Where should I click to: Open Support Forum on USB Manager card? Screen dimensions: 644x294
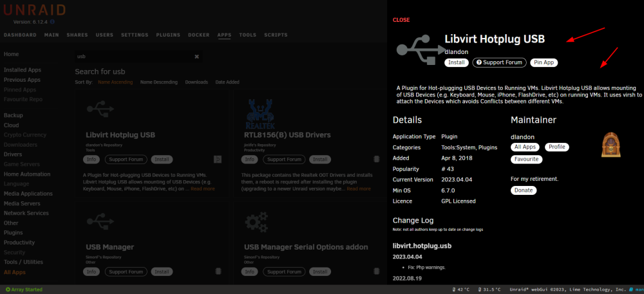pos(126,271)
